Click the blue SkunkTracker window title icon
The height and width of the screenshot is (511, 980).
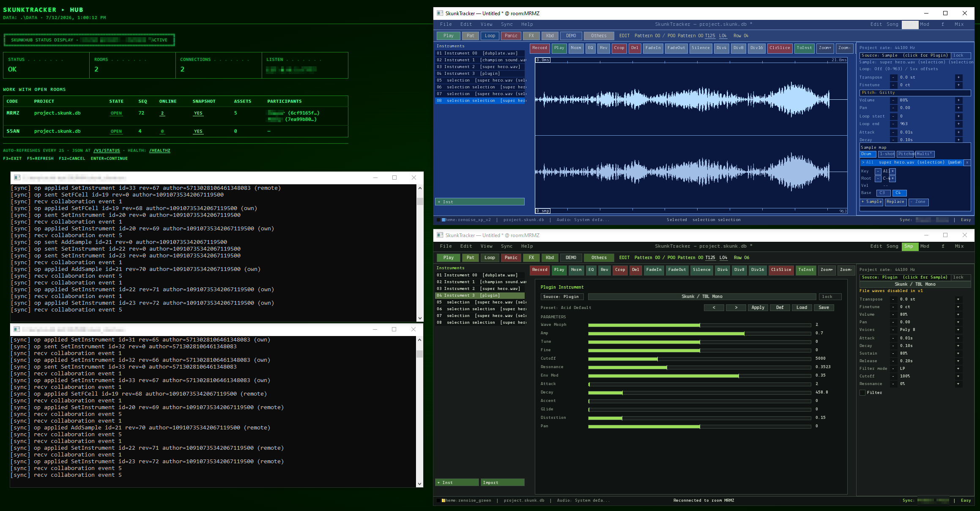[440, 13]
